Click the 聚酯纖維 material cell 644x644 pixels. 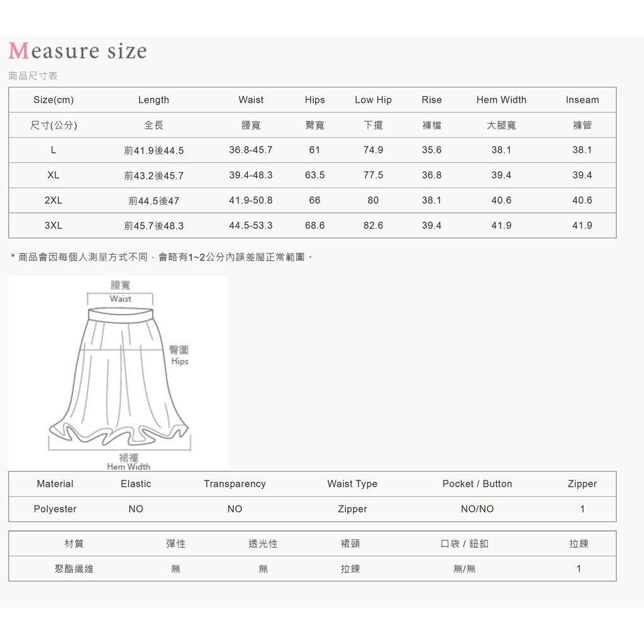(x=74, y=569)
